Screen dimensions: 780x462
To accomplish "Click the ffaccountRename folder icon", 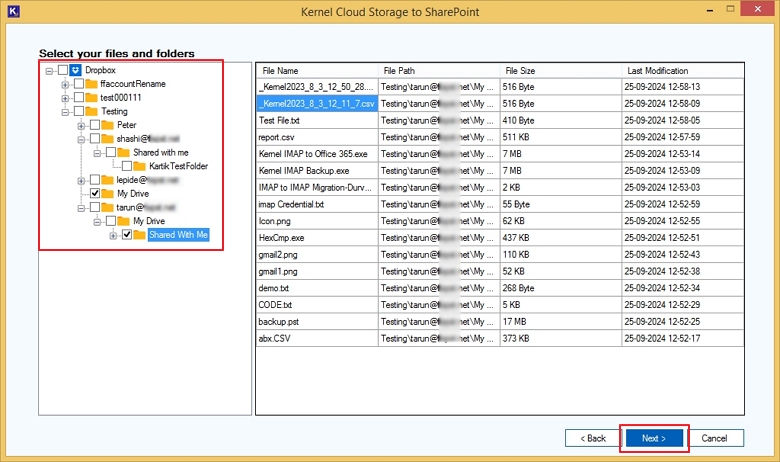I will [91, 84].
